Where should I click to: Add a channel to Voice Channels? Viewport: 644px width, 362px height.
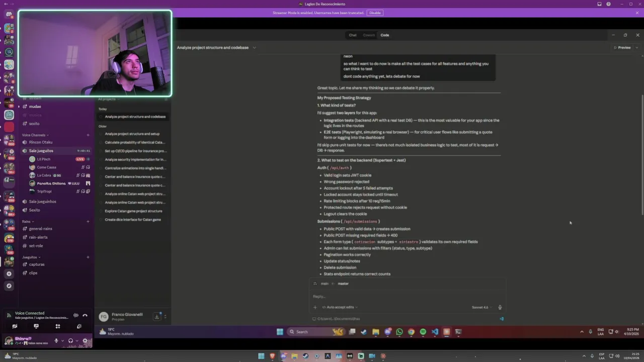pos(88,135)
